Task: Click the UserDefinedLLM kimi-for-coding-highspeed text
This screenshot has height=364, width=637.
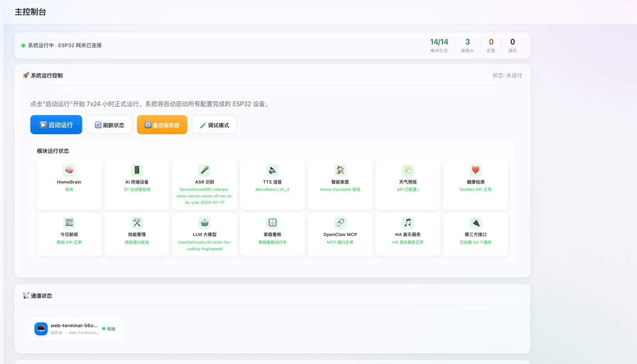Action: pos(205,245)
